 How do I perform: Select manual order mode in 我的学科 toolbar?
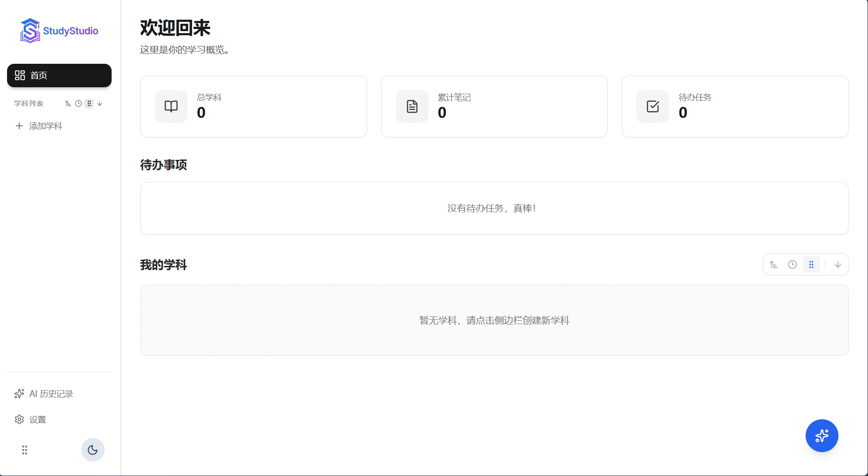[811, 264]
